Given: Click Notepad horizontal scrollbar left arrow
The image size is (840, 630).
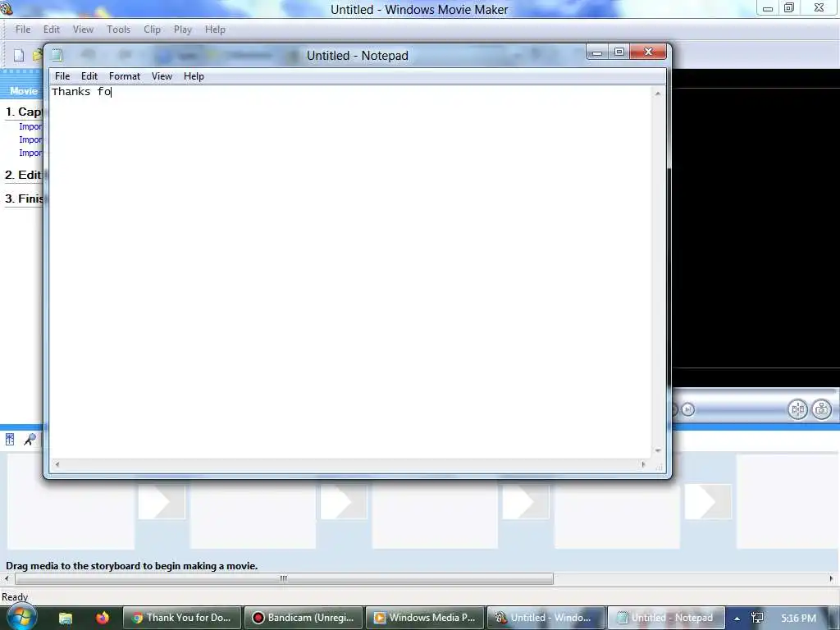Looking at the screenshot, I should point(57,464).
